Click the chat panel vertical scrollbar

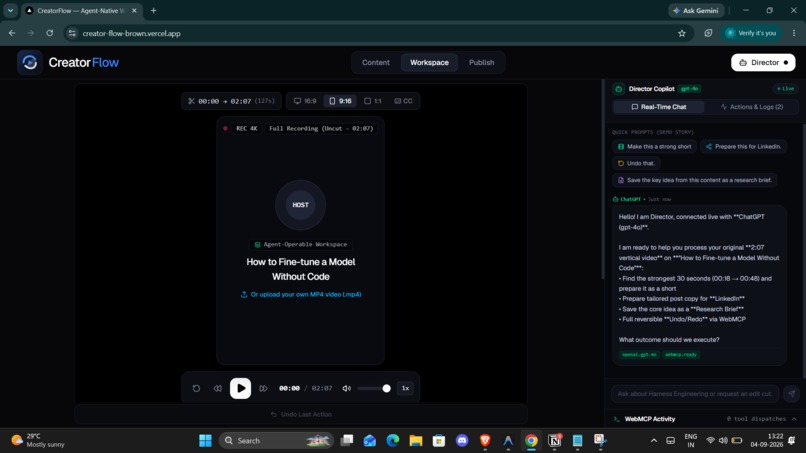[x=804, y=251]
